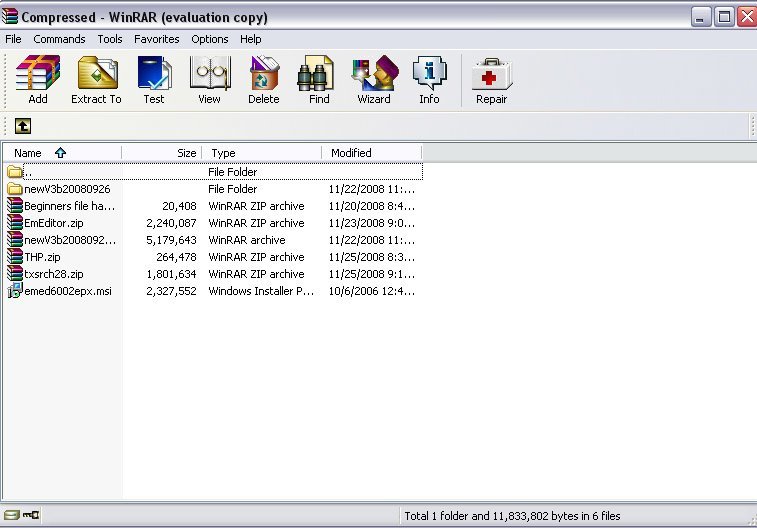Click the Test archive icon

[x=154, y=72]
